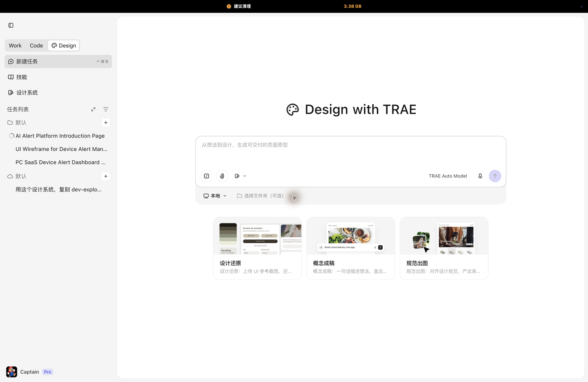
Task: Open the 设计还原 template card
Action: (257, 248)
